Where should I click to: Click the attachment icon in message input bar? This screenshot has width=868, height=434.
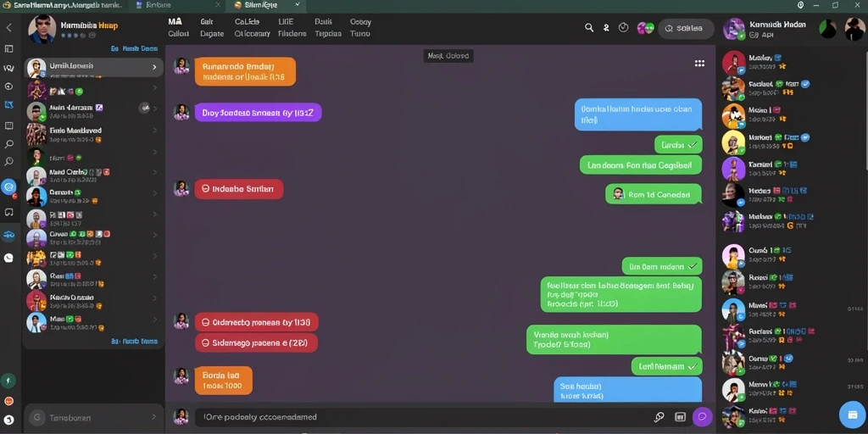(x=659, y=417)
